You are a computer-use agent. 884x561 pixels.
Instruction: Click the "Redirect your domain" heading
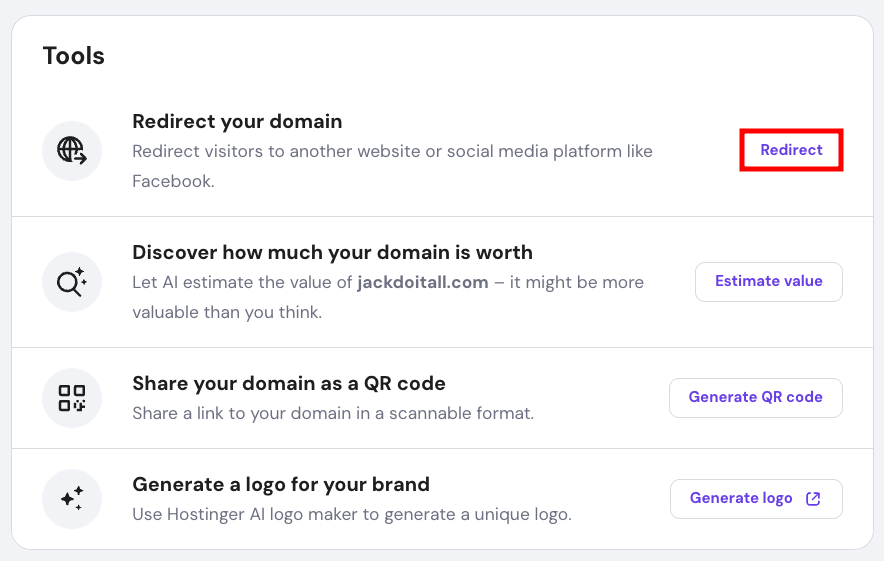point(237,122)
